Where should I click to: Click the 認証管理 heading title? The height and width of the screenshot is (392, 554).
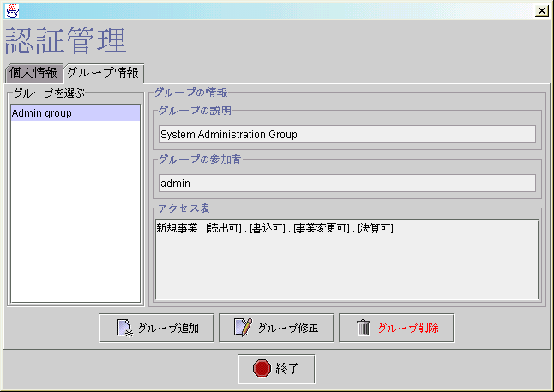pyautogui.click(x=66, y=41)
